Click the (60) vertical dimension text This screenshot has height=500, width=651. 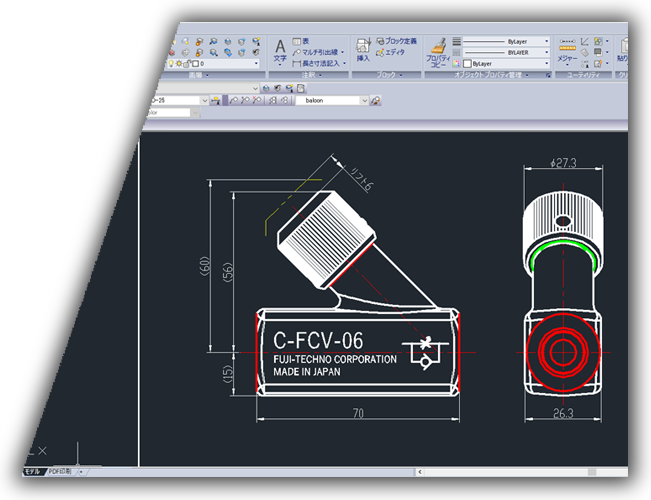[x=205, y=266]
